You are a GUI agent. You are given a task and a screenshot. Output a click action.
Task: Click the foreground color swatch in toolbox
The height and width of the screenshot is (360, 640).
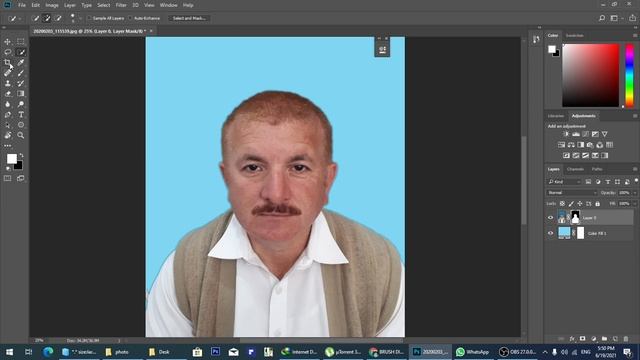point(11,158)
